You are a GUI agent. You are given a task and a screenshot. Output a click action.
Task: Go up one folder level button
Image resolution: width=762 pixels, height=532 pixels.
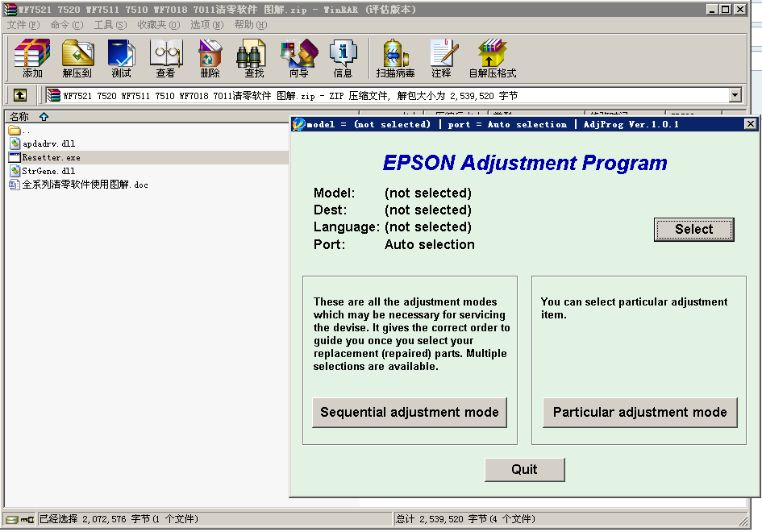[20, 95]
